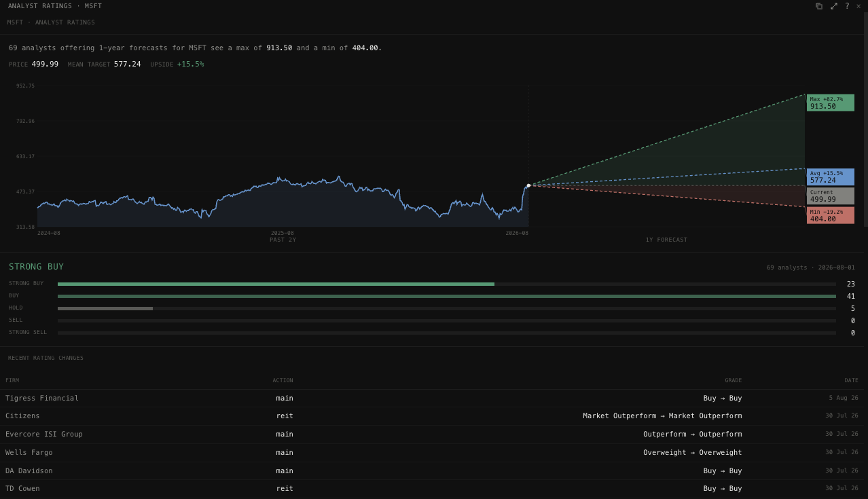The width and height of the screenshot is (868, 499).
Task: Click the price value 499.99
Action: click(45, 64)
